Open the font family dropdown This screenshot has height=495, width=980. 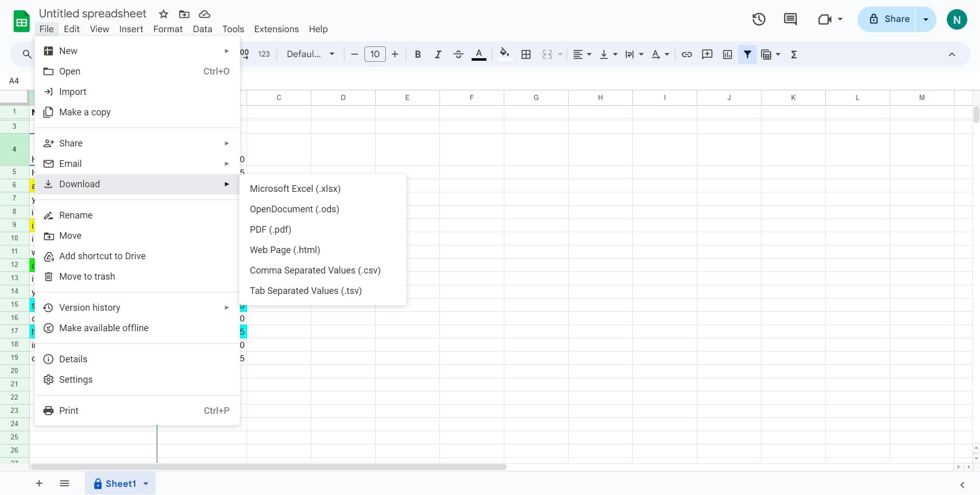click(310, 54)
